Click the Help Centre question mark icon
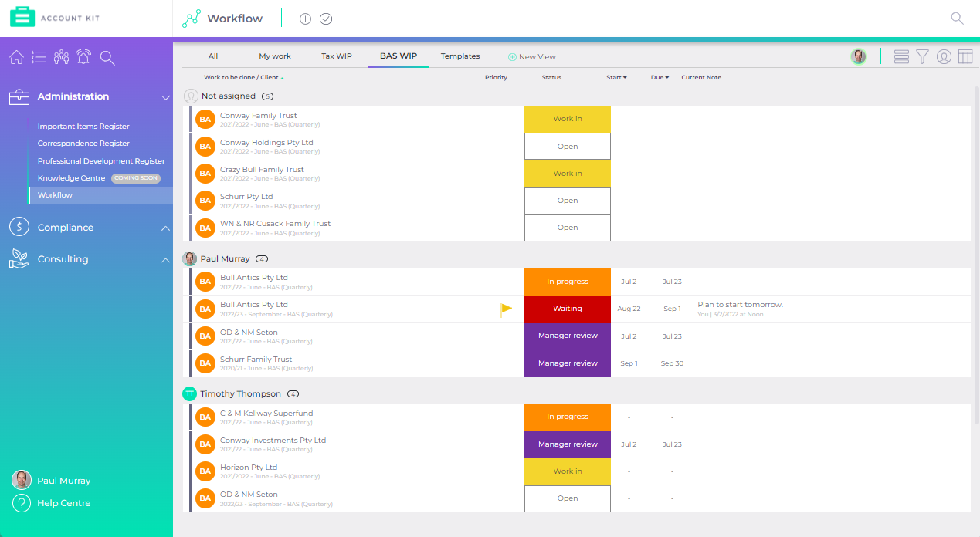980x537 pixels. click(x=22, y=503)
